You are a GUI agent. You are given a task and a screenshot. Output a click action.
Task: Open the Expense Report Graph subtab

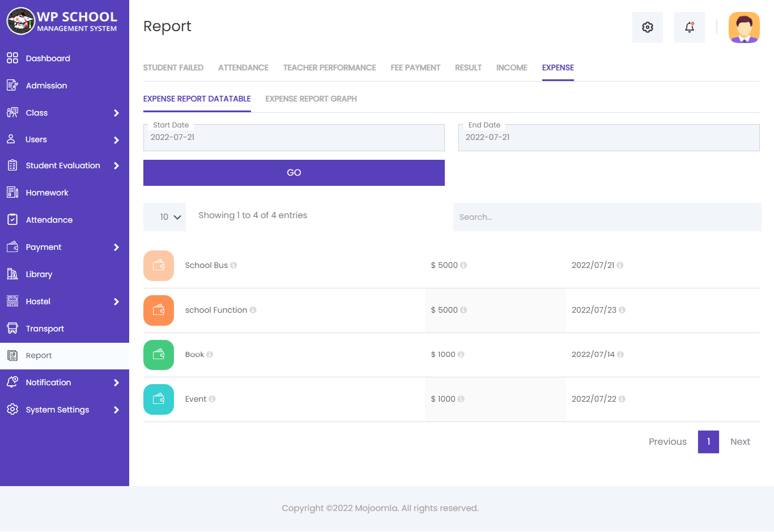coord(311,99)
